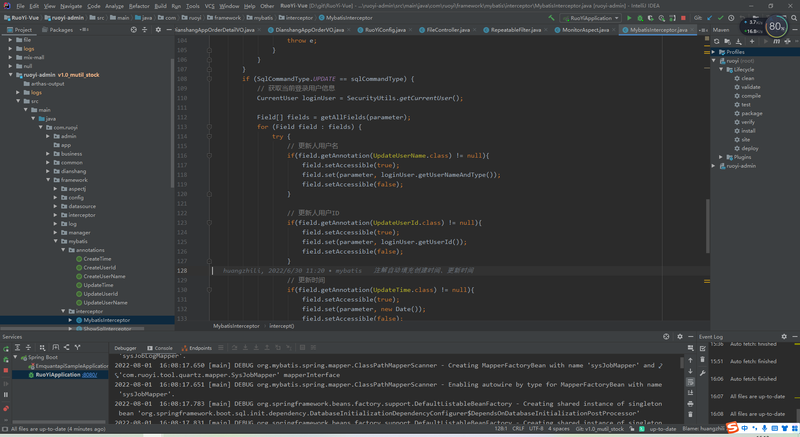Toggle Sogou Chinese/English input mode
Image resolution: width=800 pixels, height=437 pixels.
(x=745, y=428)
